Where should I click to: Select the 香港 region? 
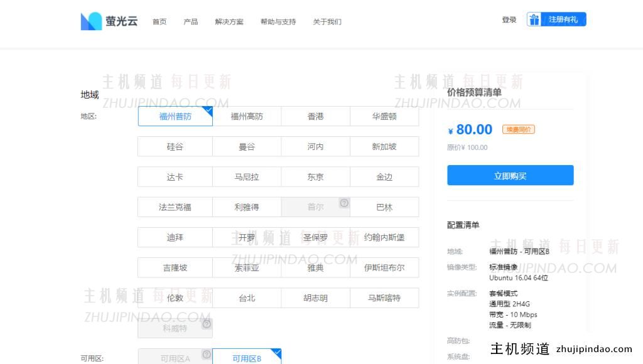click(x=316, y=116)
